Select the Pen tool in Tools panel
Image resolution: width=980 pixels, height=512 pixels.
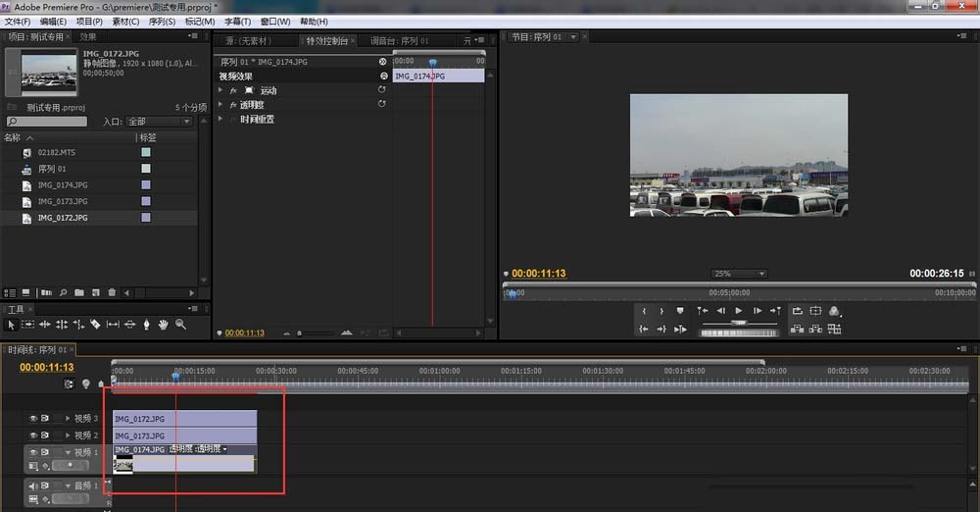[147, 324]
